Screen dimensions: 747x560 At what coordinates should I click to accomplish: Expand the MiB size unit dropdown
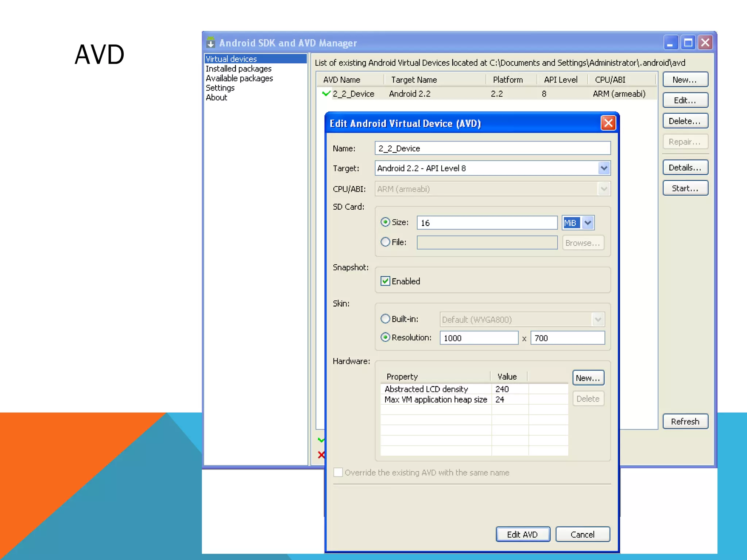click(588, 223)
